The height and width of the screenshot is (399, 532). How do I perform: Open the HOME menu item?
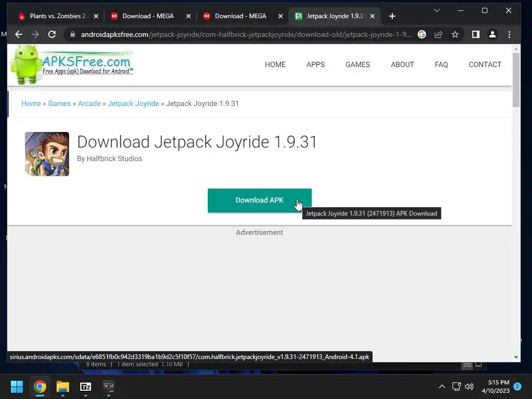click(x=275, y=64)
